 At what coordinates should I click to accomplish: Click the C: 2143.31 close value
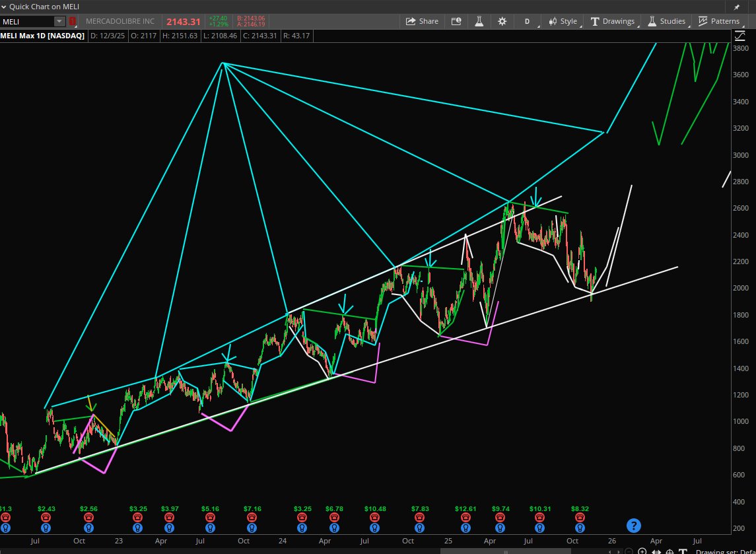coord(260,36)
